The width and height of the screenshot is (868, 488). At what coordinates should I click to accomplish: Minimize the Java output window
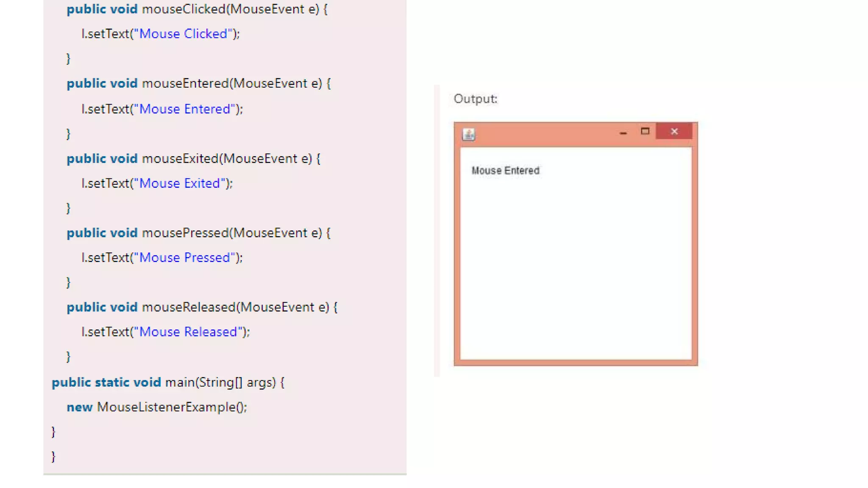[x=623, y=133]
